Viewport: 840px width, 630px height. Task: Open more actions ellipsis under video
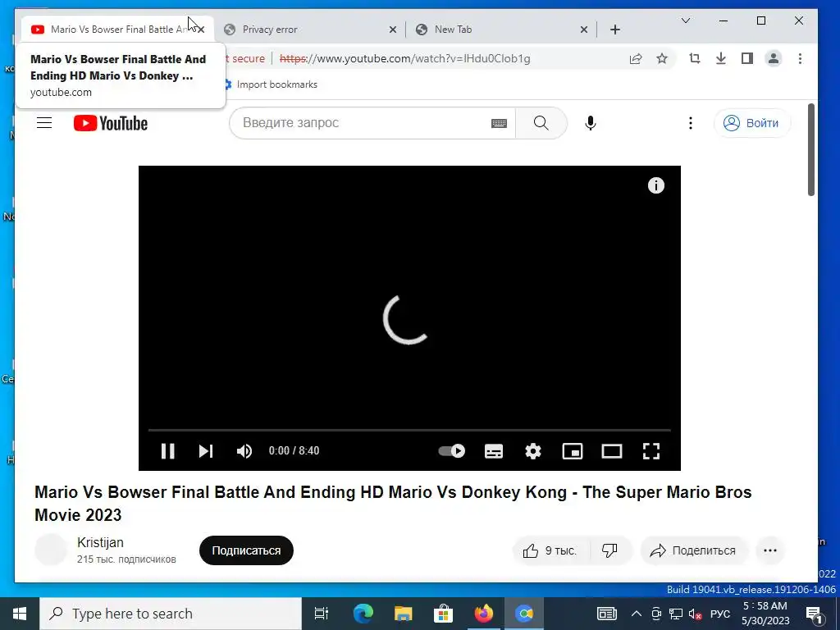click(769, 550)
